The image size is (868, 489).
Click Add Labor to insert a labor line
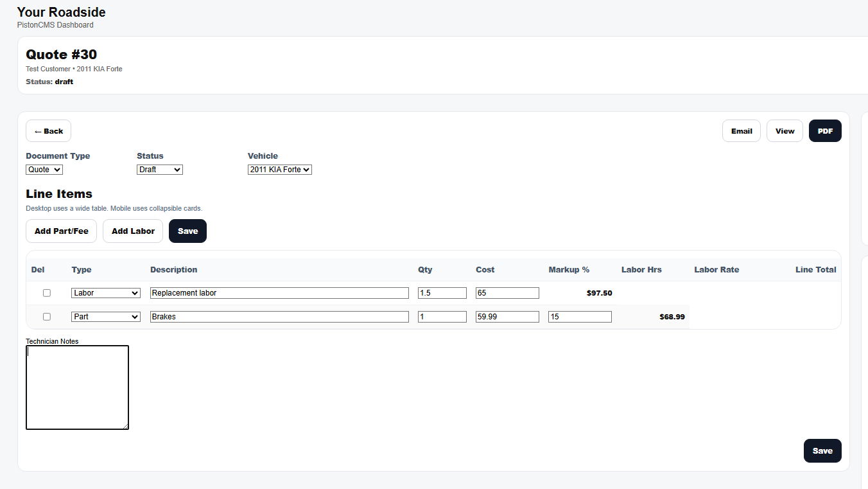(x=132, y=231)
